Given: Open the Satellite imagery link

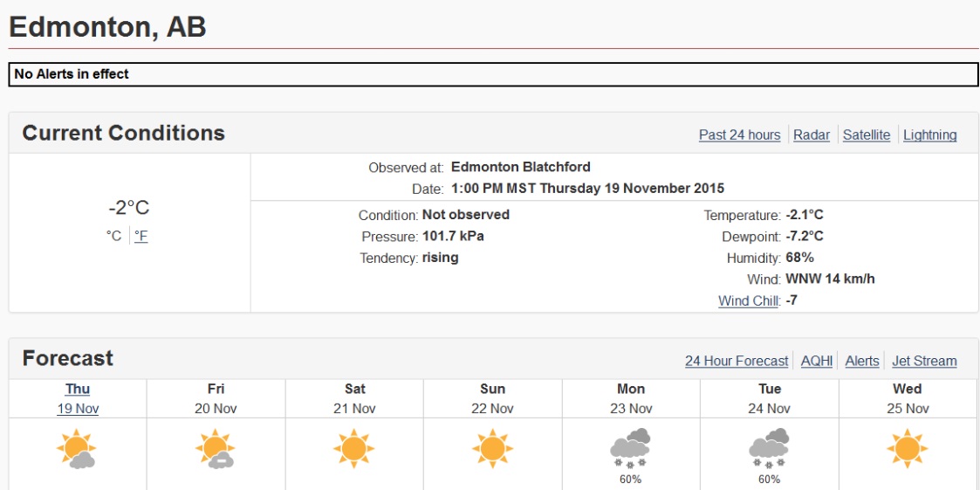Looking at the screenshot, I should click(867, 135).
